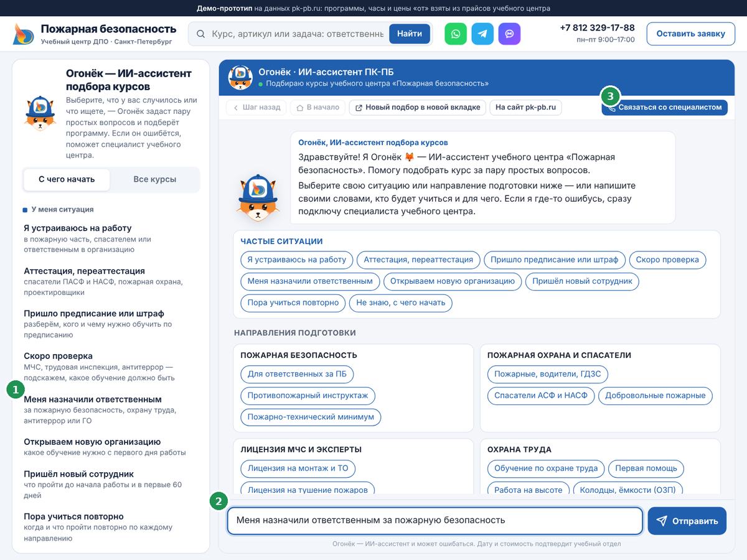Image resolution: width=747 pixels, height=560 pixels.
Task: Choose chip Открываем новую организацию
Action: coord(453,281)
